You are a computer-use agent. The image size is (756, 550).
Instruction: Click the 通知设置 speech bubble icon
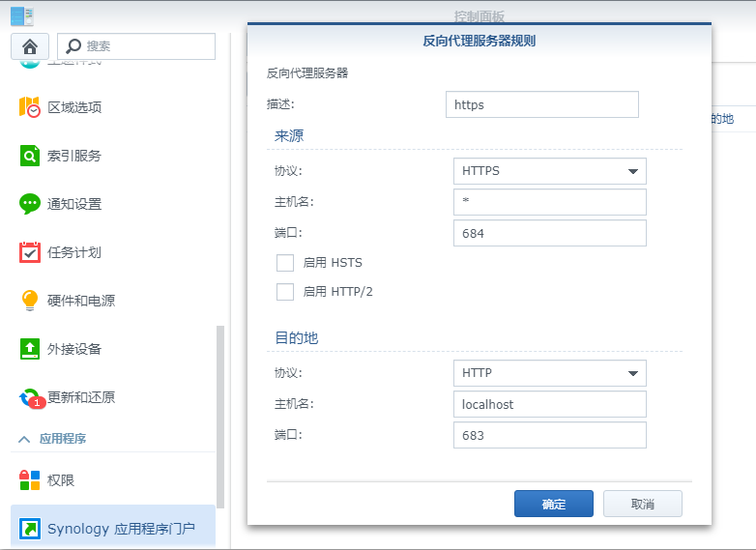(29, 204)
